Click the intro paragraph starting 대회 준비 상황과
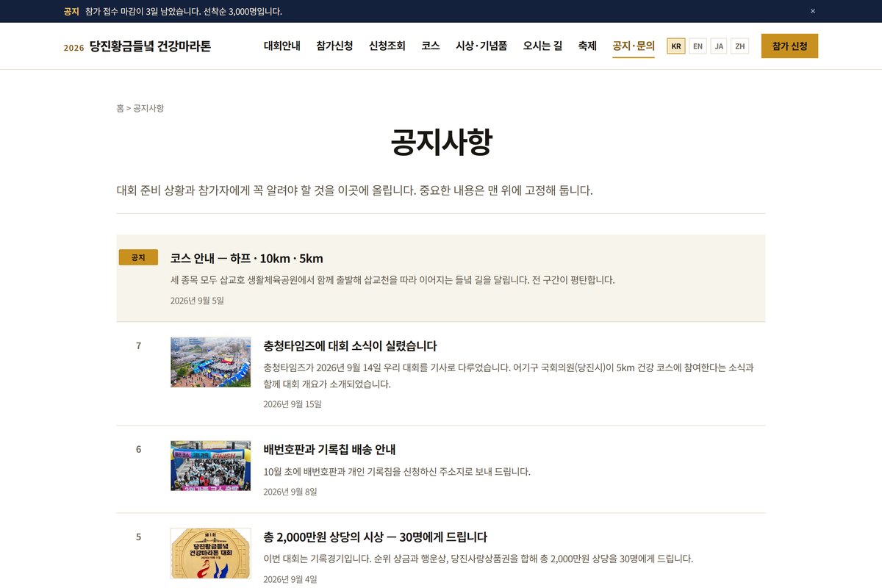Image resolution: width=882 pixels, height=588 pixels. 354,190
